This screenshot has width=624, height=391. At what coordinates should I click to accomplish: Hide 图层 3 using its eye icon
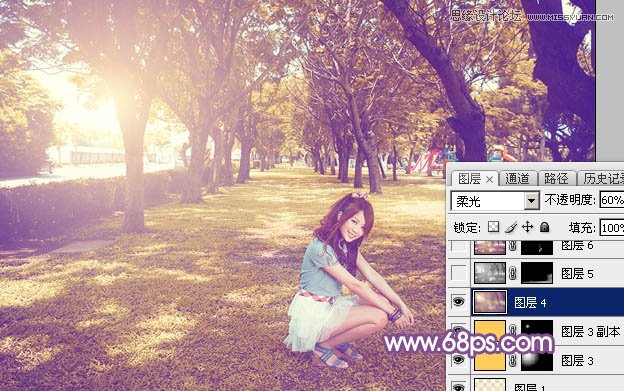pos(458,360)
